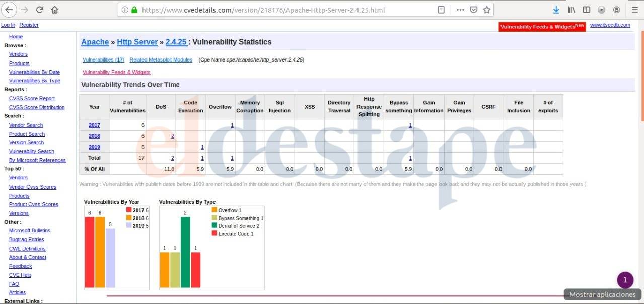Open Related Metasploit Modules link
This screenshot has width=644, height=304.
[161, 59]
